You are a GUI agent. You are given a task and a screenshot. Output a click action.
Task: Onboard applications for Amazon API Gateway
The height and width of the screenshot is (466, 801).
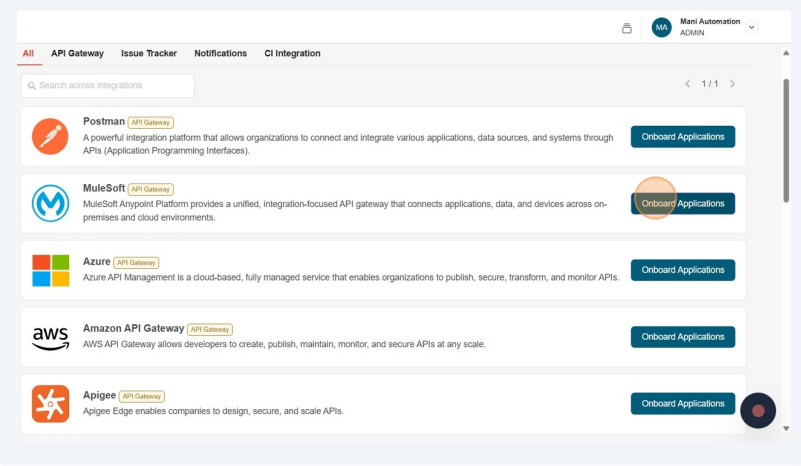point(682,337)
